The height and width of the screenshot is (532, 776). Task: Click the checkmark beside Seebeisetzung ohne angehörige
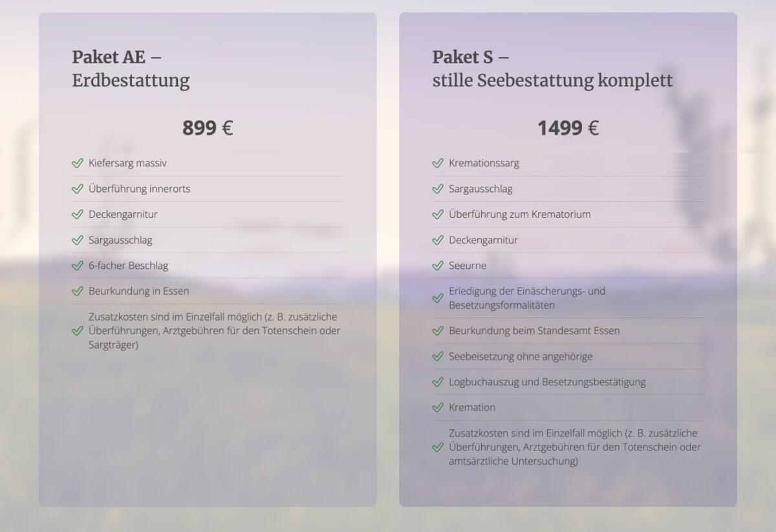click(438, 356)
